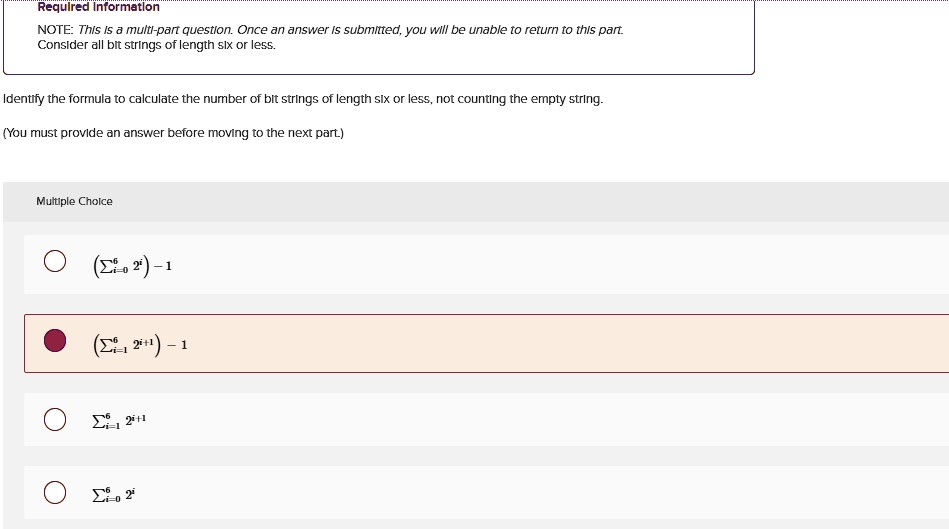Click the italic NOTE multi-part question text

[350, 30]
